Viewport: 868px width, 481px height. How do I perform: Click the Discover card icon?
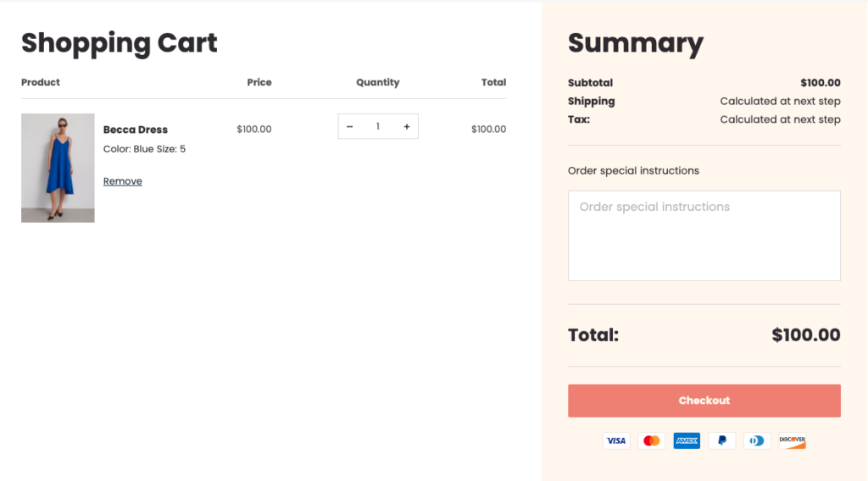[x=792, y=440]
